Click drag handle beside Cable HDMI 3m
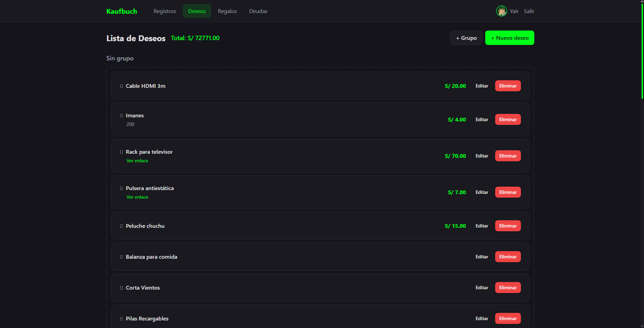Viewport: 644px width, 328px height. 121,86
